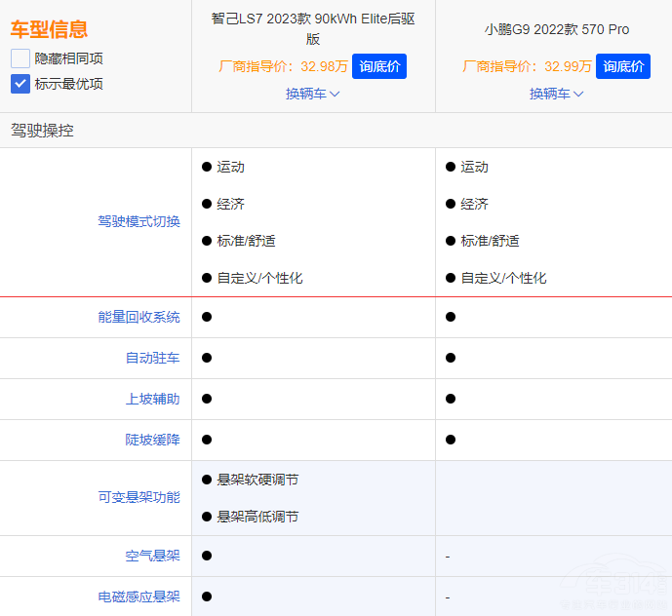Expand 换辆车 dropdown under 智己LS7
Screen dimensions: 672x616
(312, 94)
